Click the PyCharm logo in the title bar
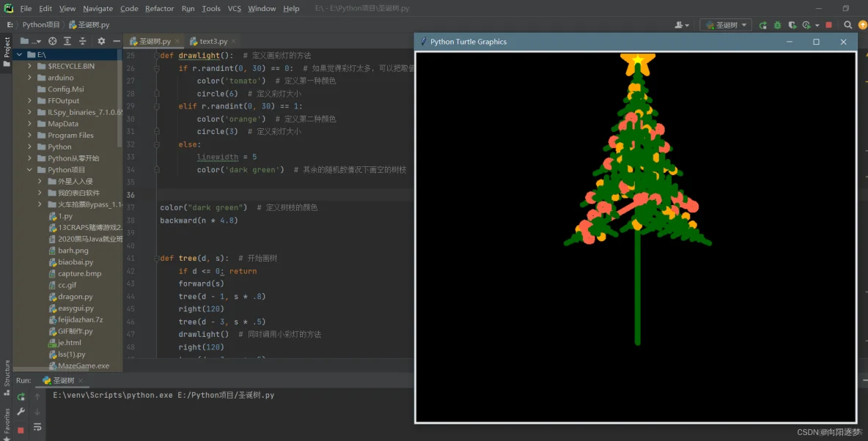 [8, 8]
